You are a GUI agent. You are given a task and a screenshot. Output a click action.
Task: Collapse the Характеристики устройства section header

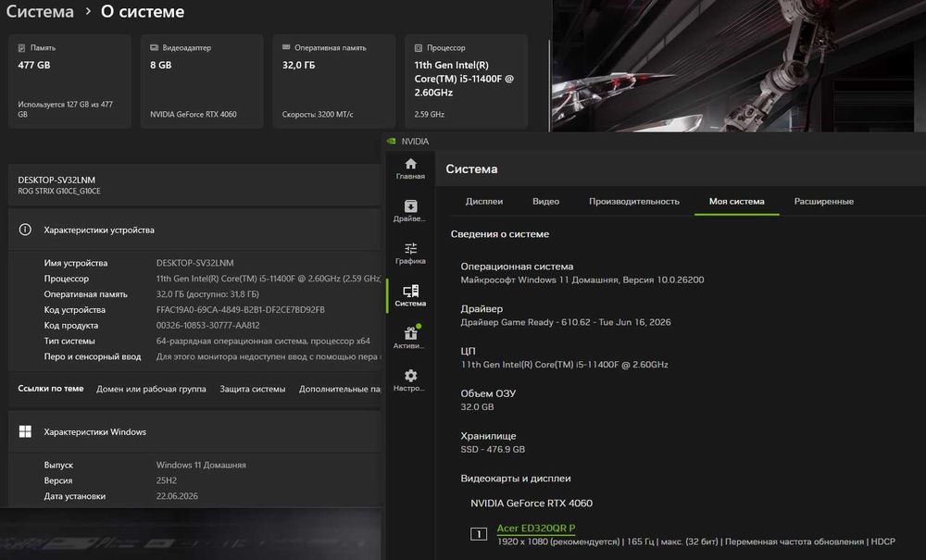point(194,230)
